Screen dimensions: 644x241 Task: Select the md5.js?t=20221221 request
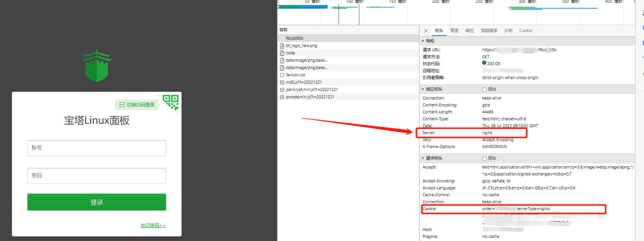pyautogui.click(x=348, y=82)
